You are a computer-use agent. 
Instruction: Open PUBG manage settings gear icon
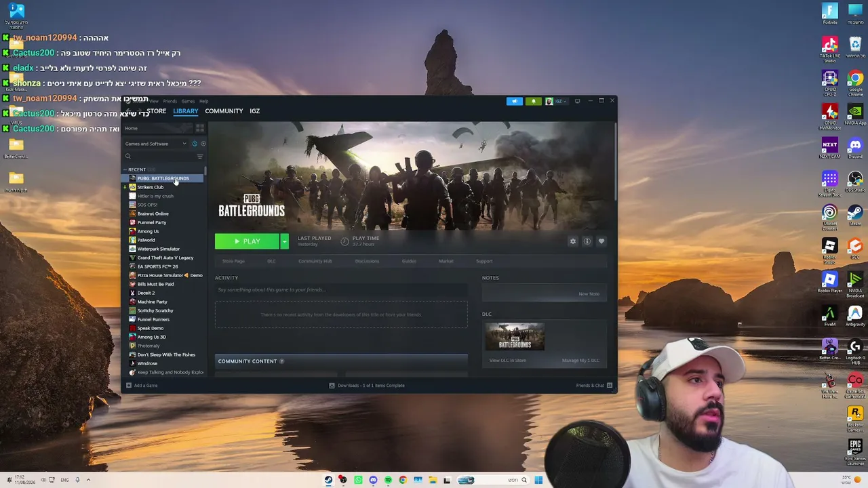coord(573,241)
